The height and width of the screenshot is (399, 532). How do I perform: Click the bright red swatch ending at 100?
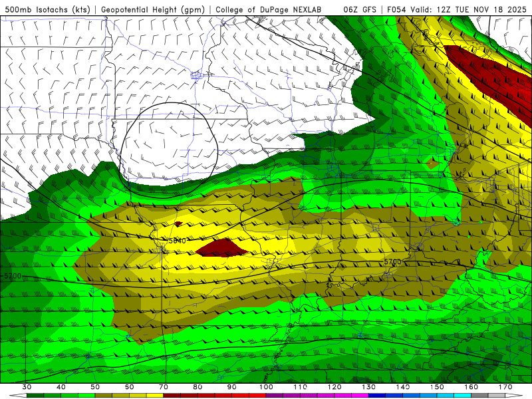tap(258, 396)
